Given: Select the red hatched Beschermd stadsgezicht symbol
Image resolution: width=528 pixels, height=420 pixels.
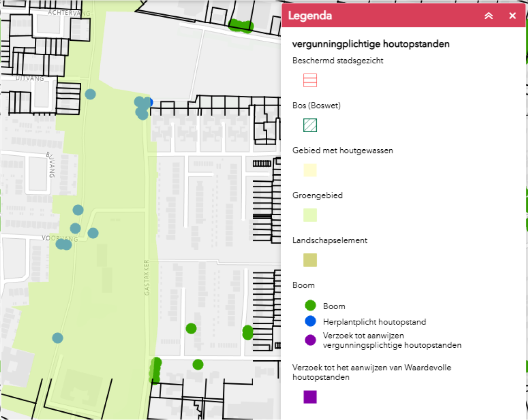Looking at the screenshot, I should click(x=310, y=81).
